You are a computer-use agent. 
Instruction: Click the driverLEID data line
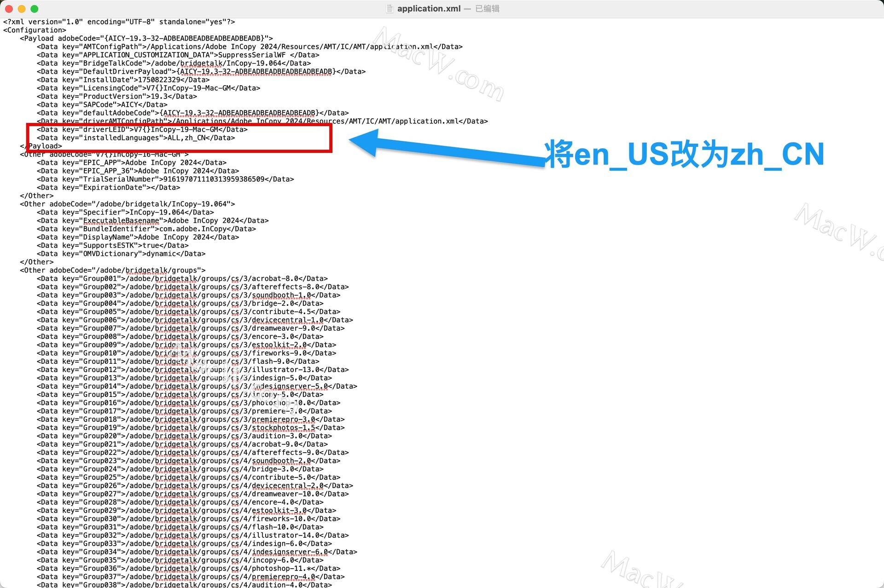pyautogui.click(x=142, y=129)
